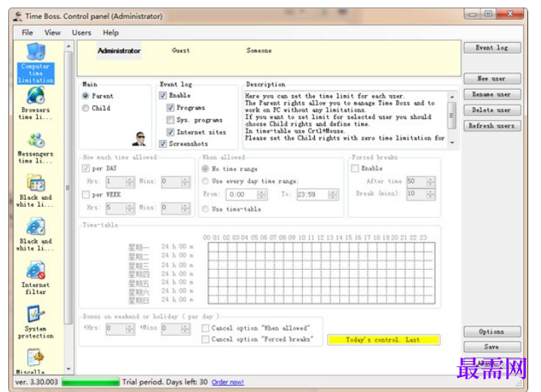
Task: Open the Users menu
Action: click(82, 32)
